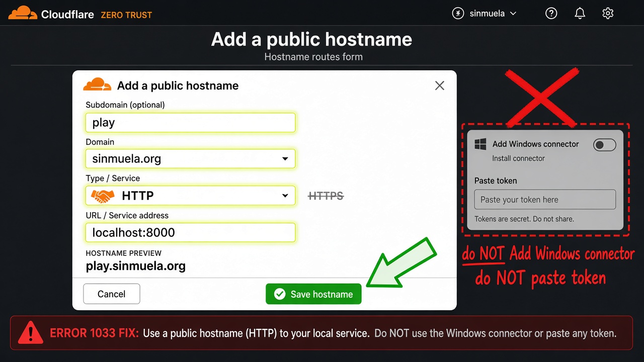Click the Hostname routes form subtitle
Image resolution: width=644 pixels, height=362 pixels.
coord(313,57)
